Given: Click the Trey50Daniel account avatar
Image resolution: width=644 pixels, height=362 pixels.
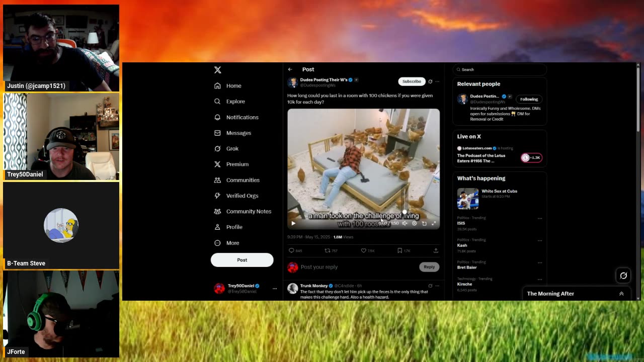Looking at the screenshot, I should pyautogui.click(x=219, y=288).
